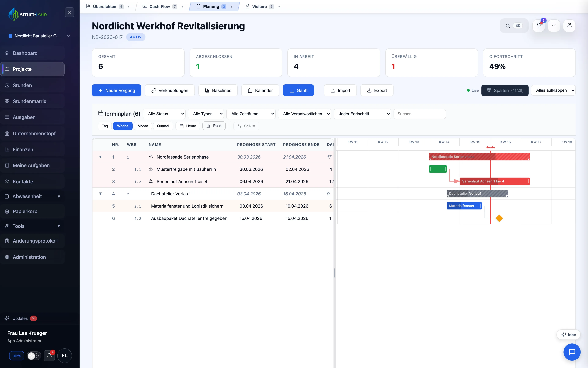Viewport: 588px width, 368px height.
Task: Select Quartal view scale
Action: [x=163, y=126]
